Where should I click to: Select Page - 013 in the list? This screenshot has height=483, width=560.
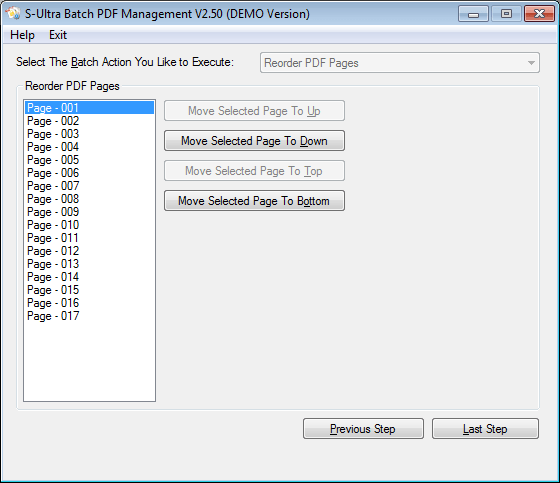pyautogui.click(x=89, y=264)
